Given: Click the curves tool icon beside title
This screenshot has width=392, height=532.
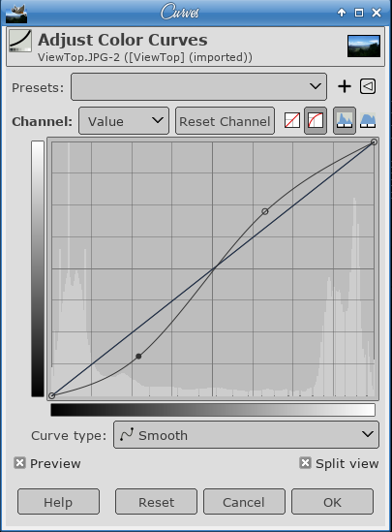Looking at the screenshot, I should tap(20, 41).
